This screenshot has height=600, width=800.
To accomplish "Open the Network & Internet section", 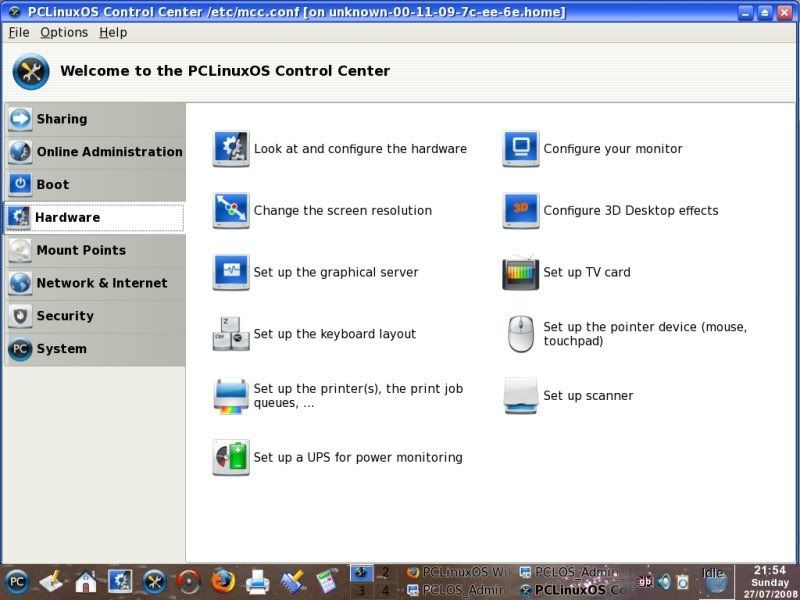I will (95, 283).
